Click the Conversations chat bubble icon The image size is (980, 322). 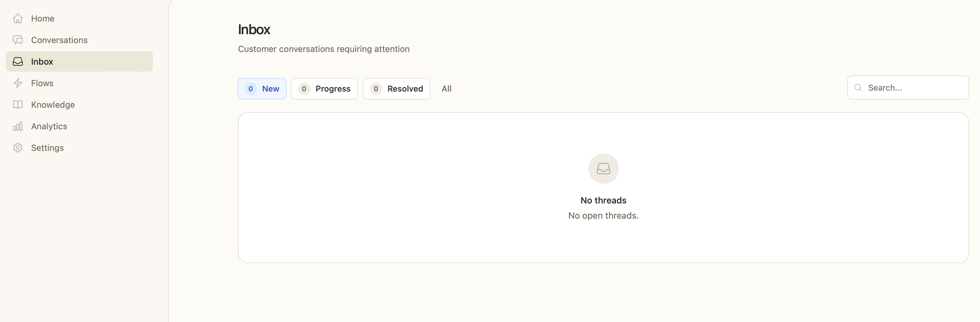coord(18,40)
